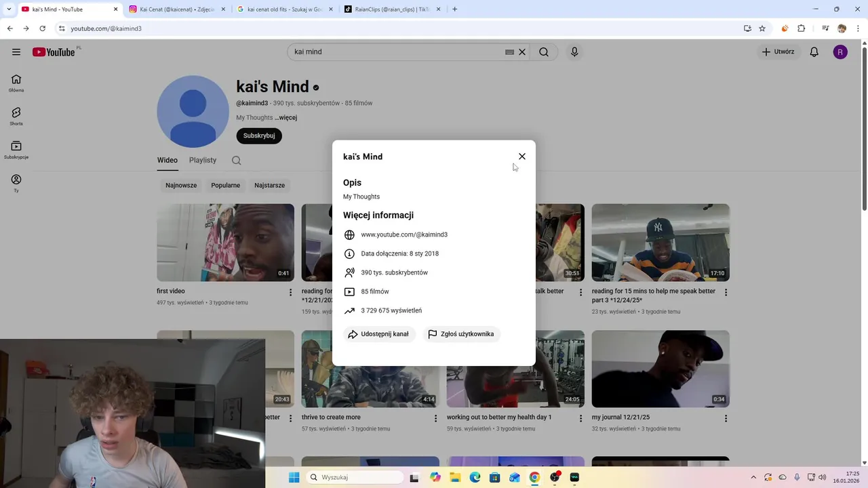Viewport: 868px width, 488px height.
Task: Open Subskrypcje in the left sidebar
Action: coord(16,150)
